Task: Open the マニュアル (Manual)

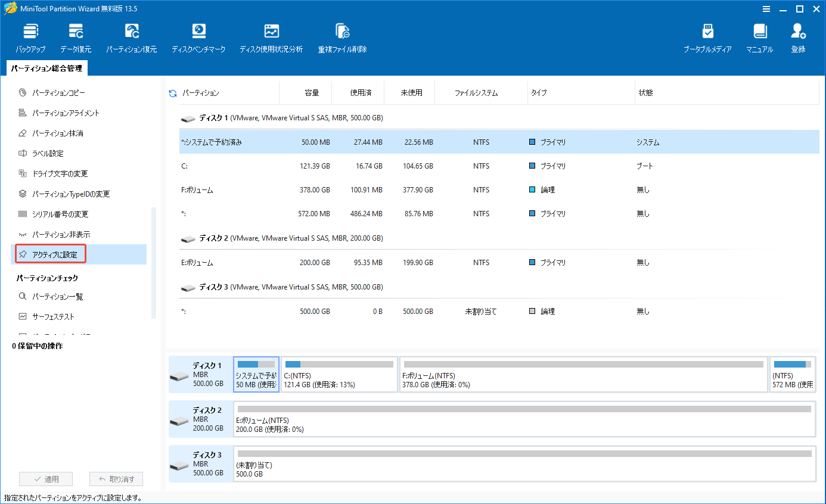Action: click(x=759, y=37)
